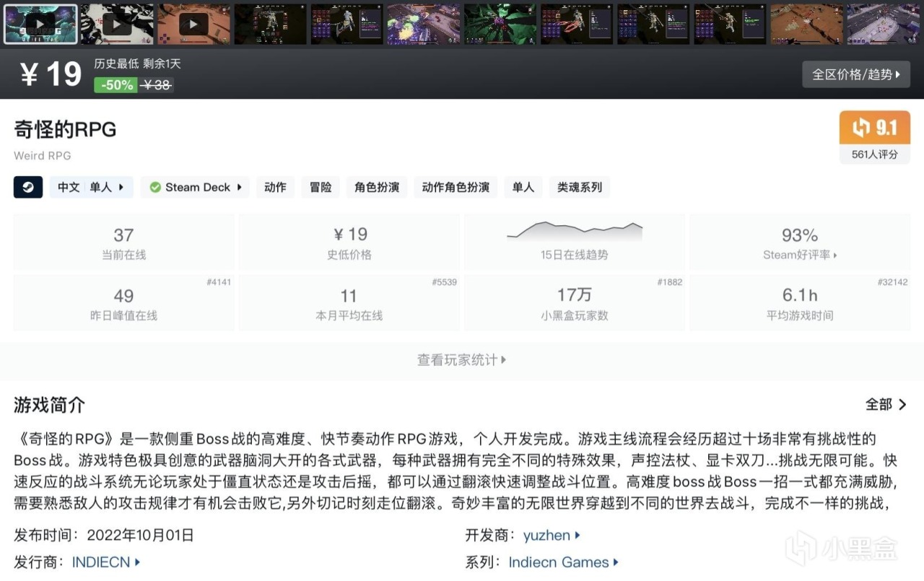The width and height of the screenshot is (924, 581).
Task: Open the green tentacle creature screenshot thumbnail
Action: (500, 25)
